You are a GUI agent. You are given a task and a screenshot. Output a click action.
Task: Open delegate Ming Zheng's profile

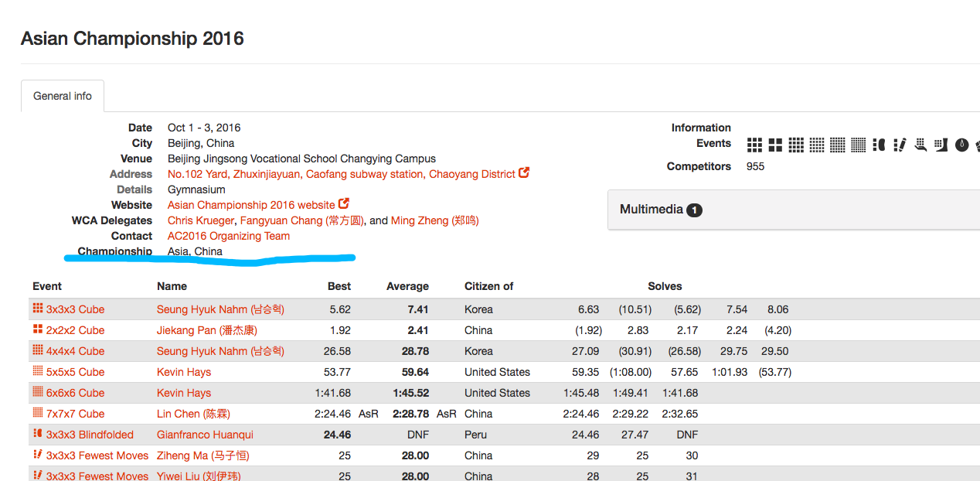tap(435, 220)
